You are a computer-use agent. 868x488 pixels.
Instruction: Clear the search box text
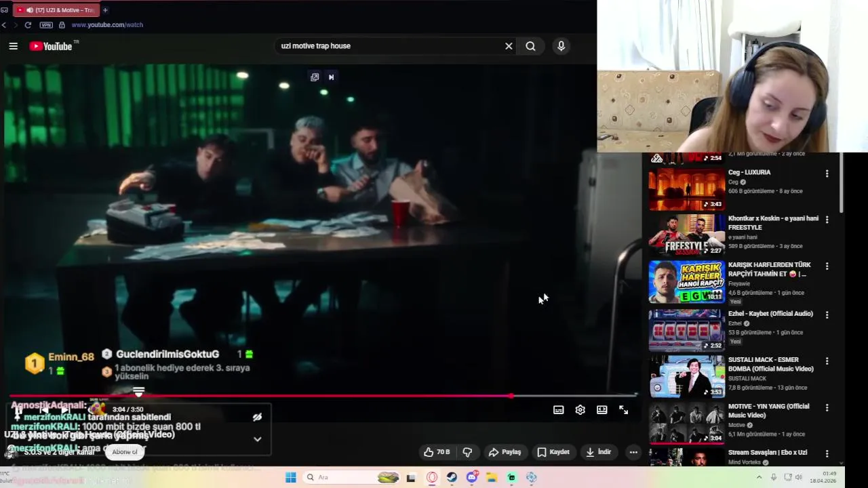click(x=509, y=46)
